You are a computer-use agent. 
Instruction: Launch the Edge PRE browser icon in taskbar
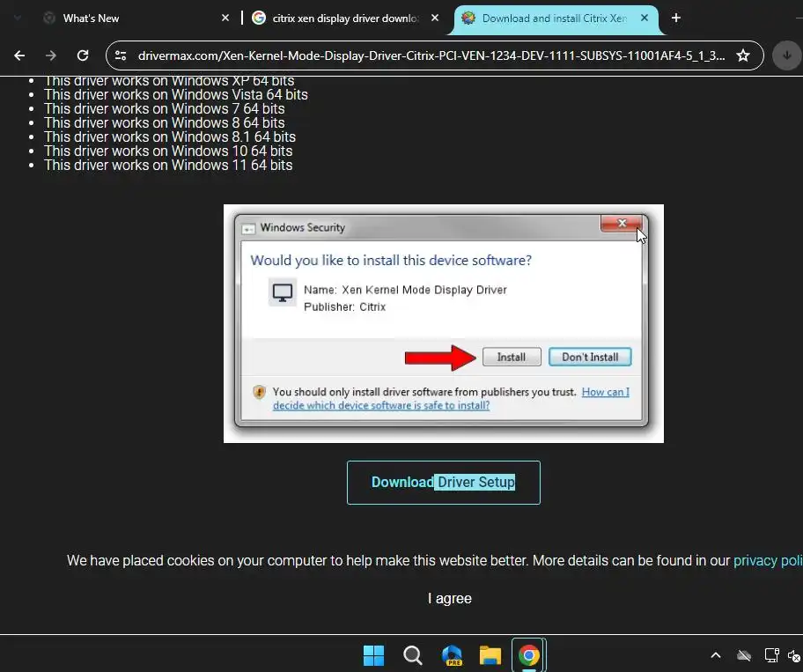point(452,655)
